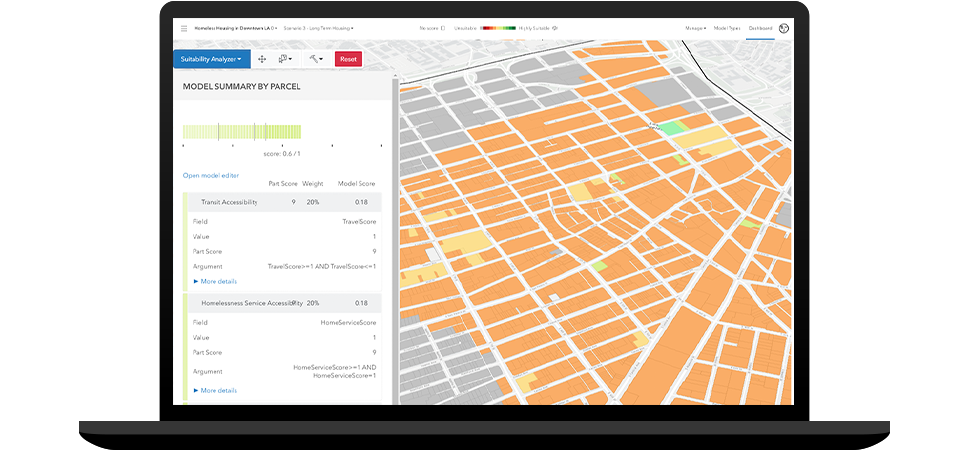969x450 pixels.
Task: Click the MODEL SUMMARY BY PARCEL heading
Action: [x=242, y=87]
